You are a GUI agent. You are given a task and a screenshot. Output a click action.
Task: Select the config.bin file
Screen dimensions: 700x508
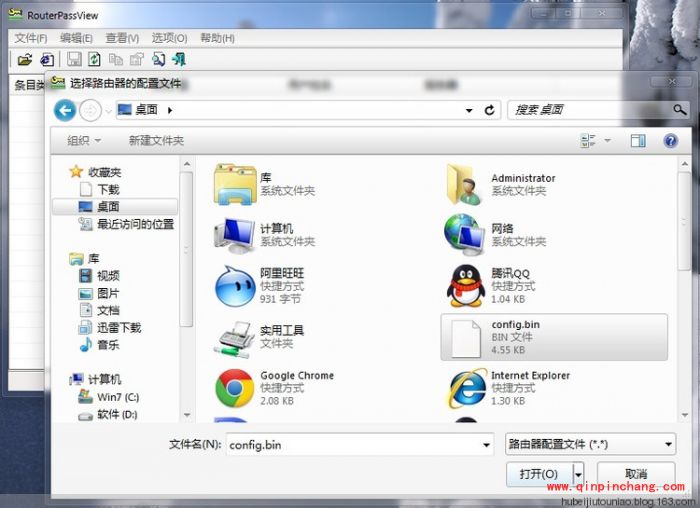554,337
